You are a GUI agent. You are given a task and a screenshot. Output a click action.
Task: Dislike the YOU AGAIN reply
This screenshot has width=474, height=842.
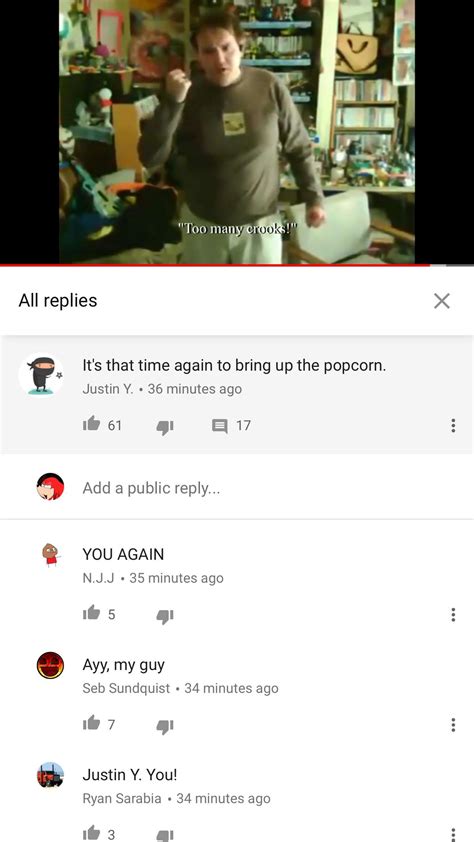click(164, 616)
